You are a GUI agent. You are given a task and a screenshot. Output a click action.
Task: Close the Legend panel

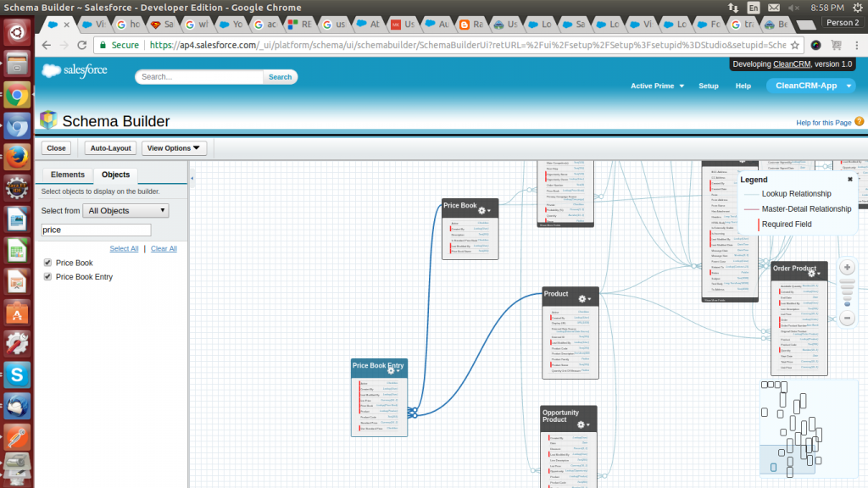tap(850, 180)
